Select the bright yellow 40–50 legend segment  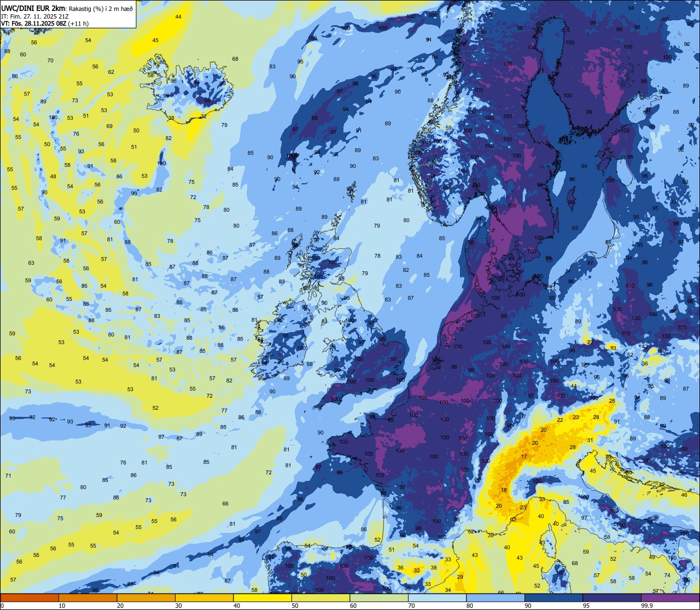tap(262, 597)
